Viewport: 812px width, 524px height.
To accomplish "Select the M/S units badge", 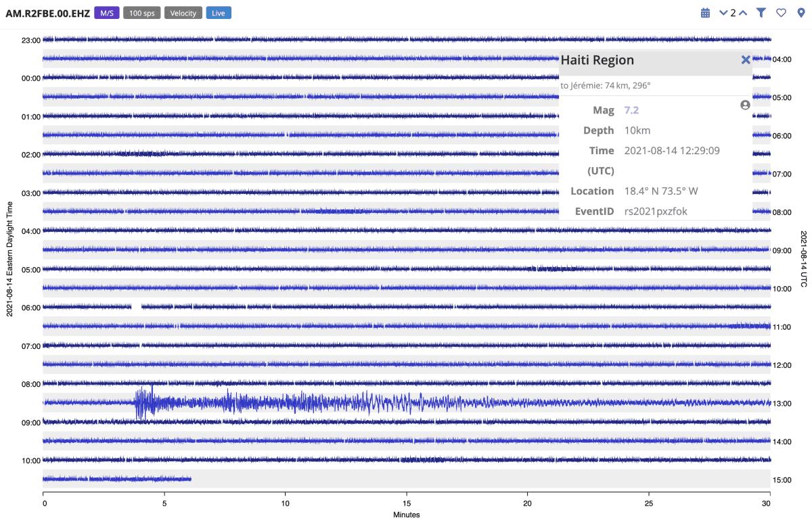I will [106, 12].
